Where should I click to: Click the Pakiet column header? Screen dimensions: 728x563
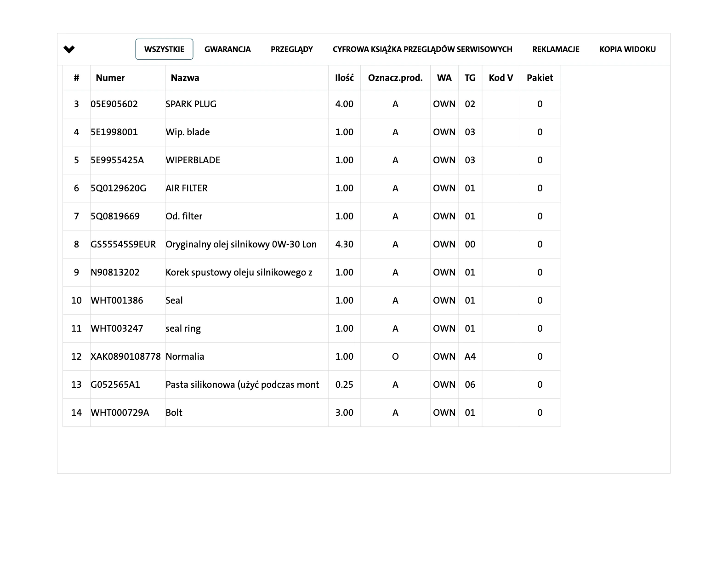540,78
